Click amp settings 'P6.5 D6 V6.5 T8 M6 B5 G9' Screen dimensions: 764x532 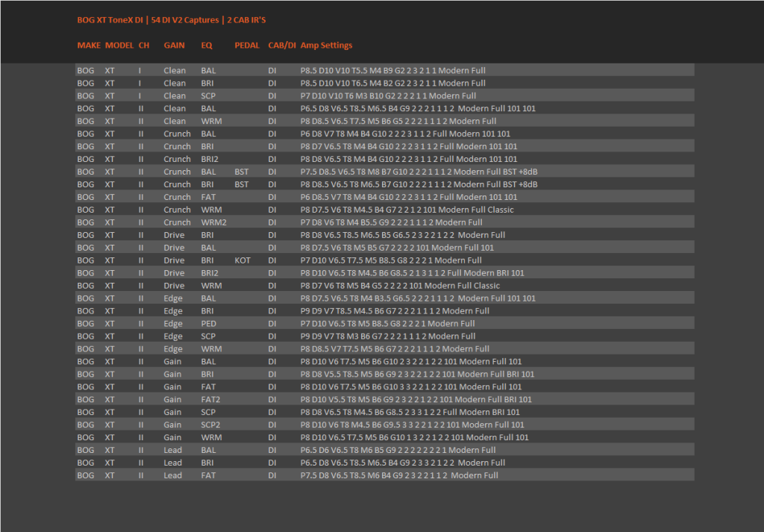click(x=348, y=451)
